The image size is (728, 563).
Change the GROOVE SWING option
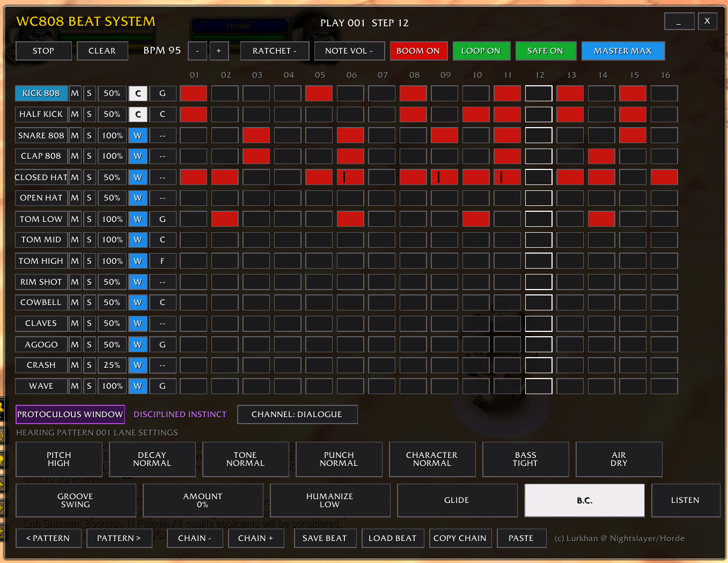point(76,500)
